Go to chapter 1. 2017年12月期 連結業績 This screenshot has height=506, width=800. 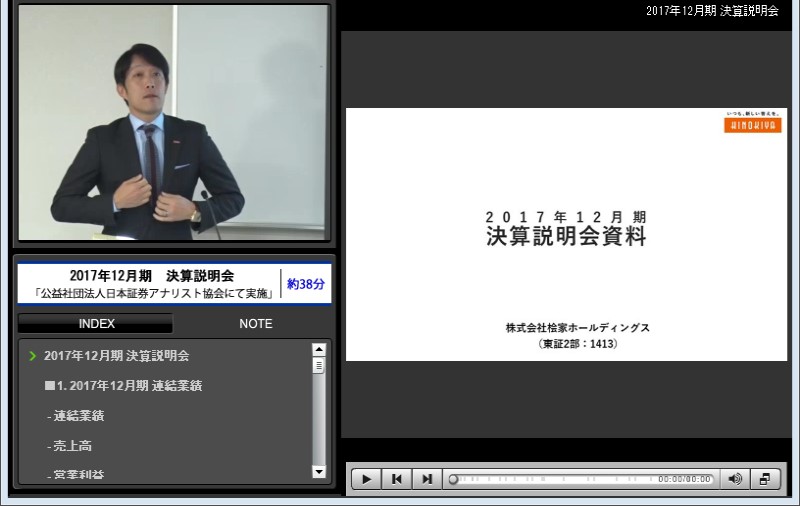coord(123,386)
